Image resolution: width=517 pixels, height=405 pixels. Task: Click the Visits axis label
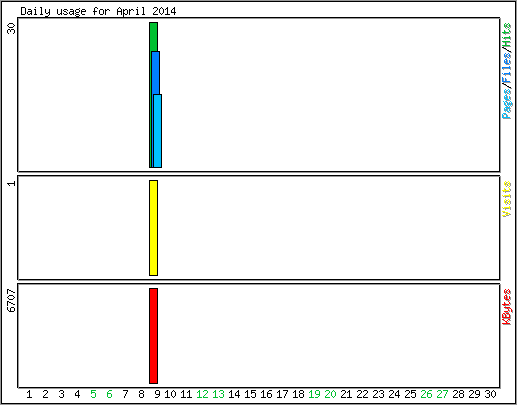pyautogui.click(x=507, y=199)
